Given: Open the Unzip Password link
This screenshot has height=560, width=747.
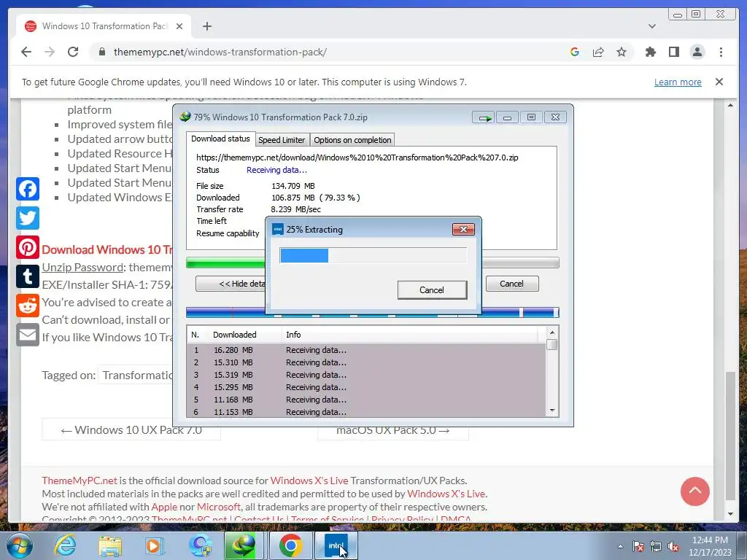Looking at the screenshot, I should coord(82,267).
